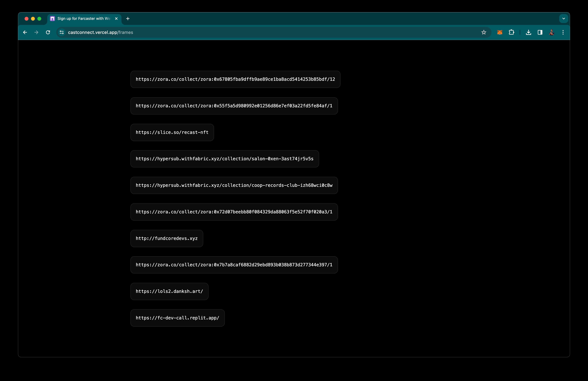
Task: Open the zora link ending in 344e397/1
Action: (234, 265)
